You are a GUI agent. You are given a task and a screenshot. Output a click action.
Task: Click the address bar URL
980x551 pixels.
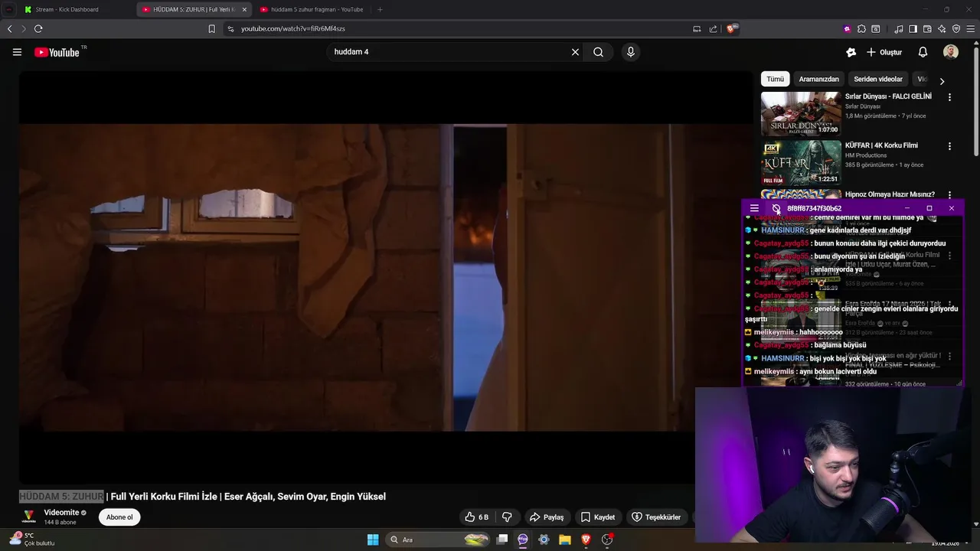pos(293,29)
